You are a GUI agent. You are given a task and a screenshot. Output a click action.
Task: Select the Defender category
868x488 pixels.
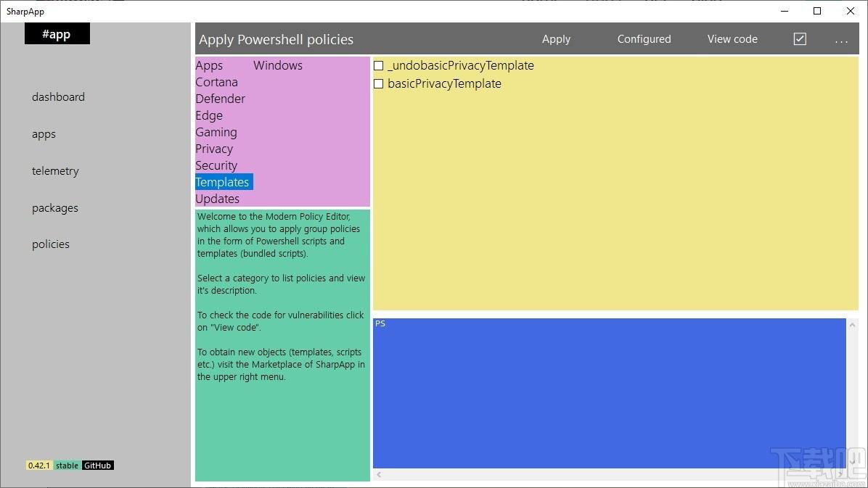click(x=221, y=99)
